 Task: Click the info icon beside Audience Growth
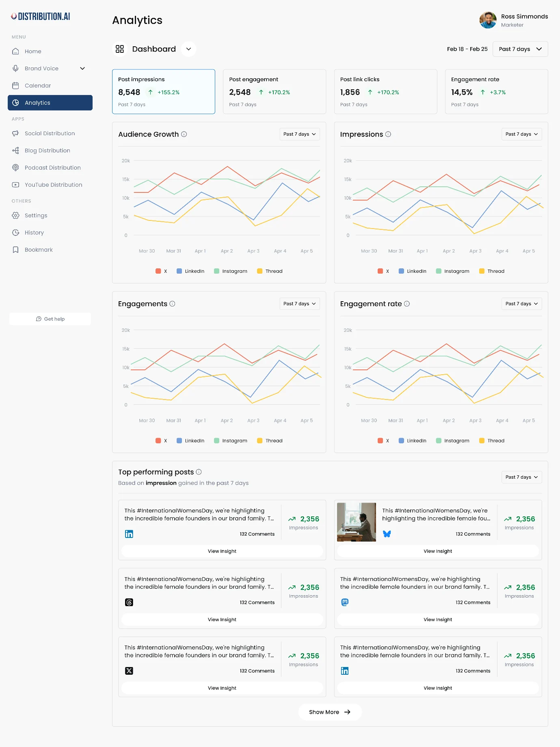click(184, 134)
